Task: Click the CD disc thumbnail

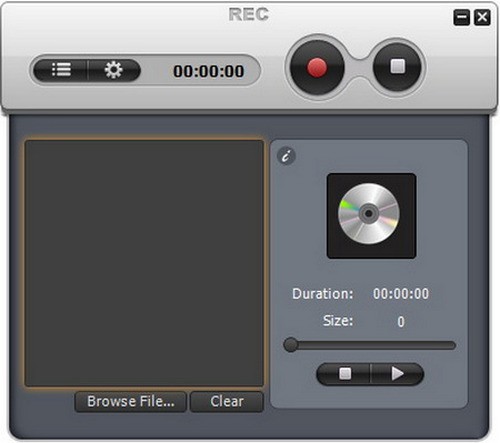Action: point(371,216)
